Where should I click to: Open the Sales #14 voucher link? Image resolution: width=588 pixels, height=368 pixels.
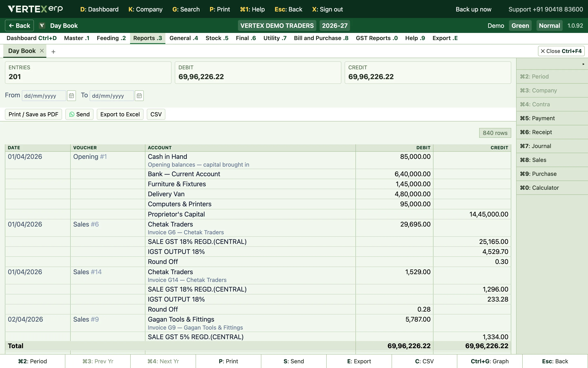tap(87, 272)
